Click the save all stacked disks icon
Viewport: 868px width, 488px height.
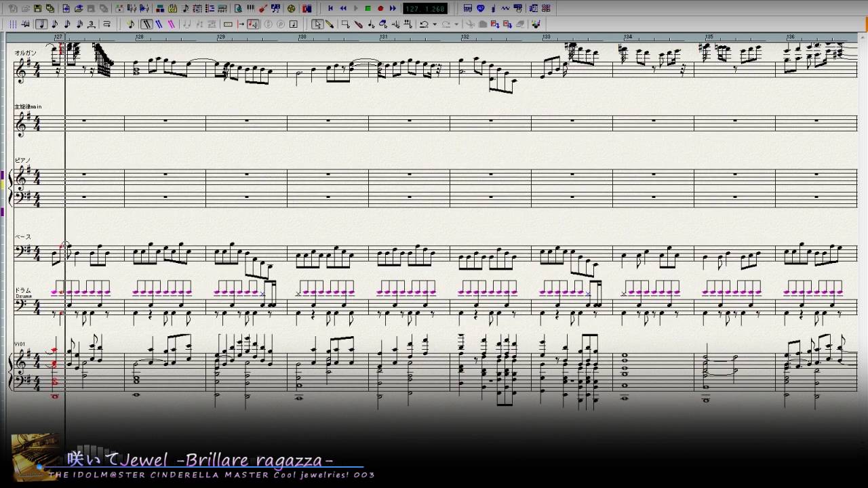[x=50, y=9]
